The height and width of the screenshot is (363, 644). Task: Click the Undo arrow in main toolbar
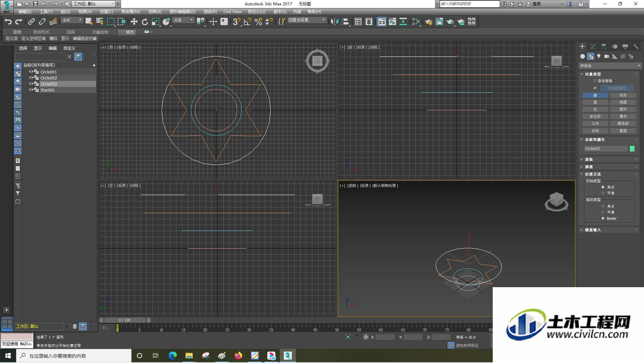point(8,22)
